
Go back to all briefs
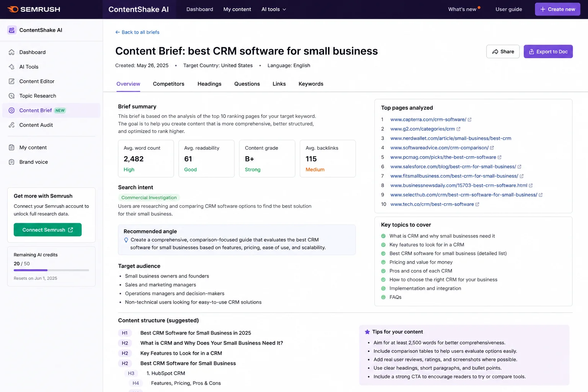click(137, 32)
